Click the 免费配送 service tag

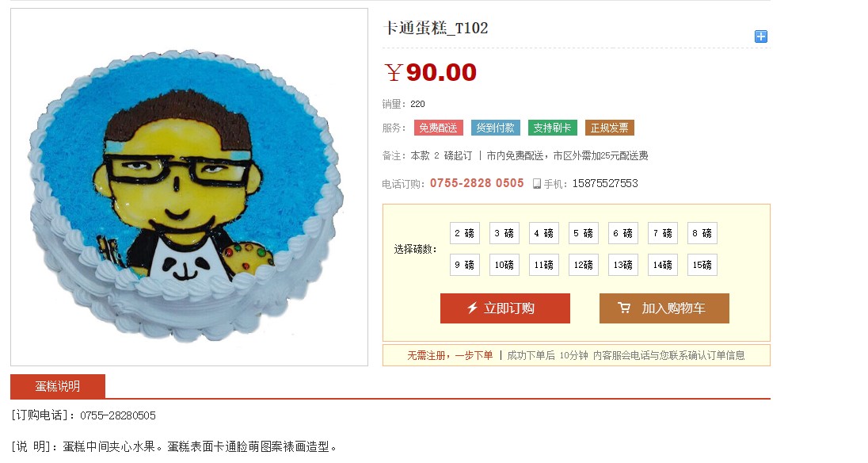point(439,128)
